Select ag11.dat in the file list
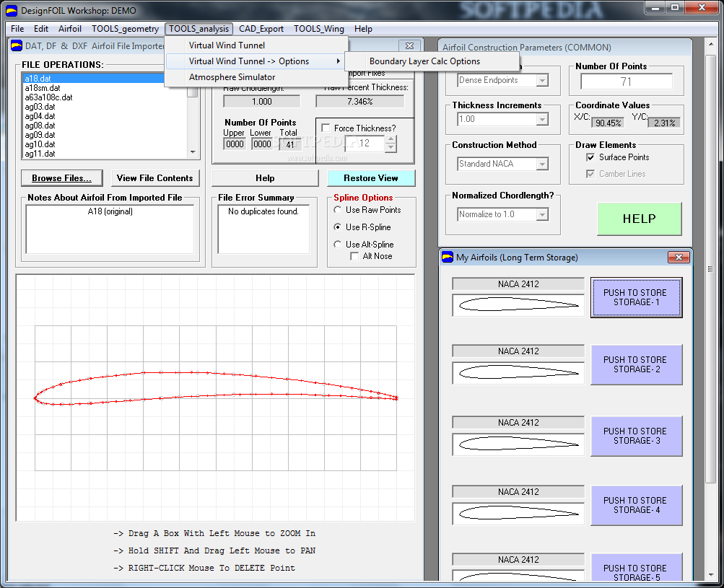 (105, 154)
